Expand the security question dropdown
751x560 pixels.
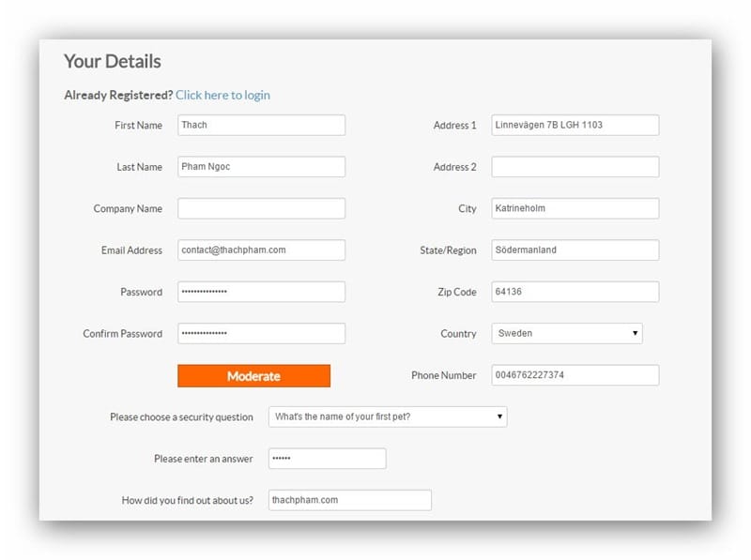click(388, 416)
